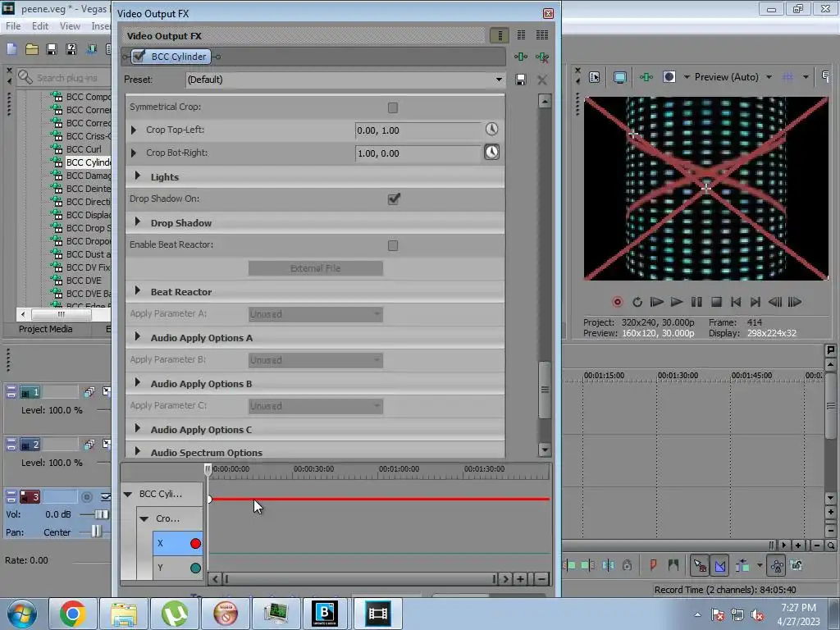
Task: Click the Split Screen View icon
Action: coord(669,77)
